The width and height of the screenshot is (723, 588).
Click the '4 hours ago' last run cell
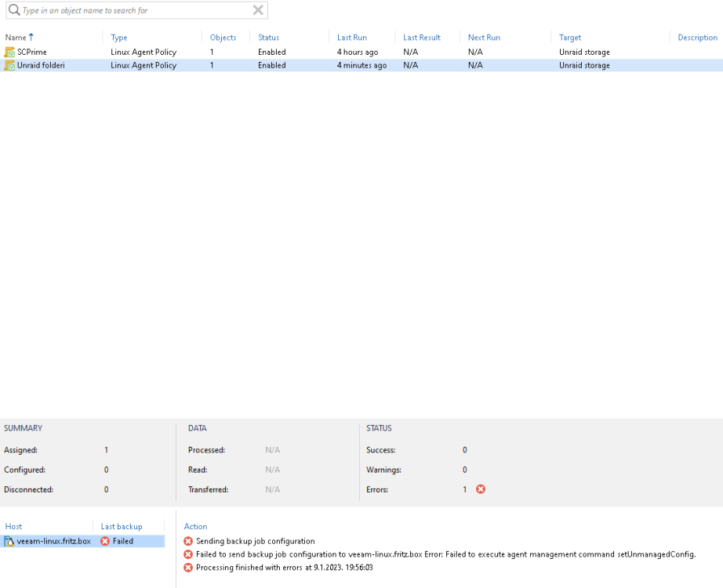(x=358, y=52)
